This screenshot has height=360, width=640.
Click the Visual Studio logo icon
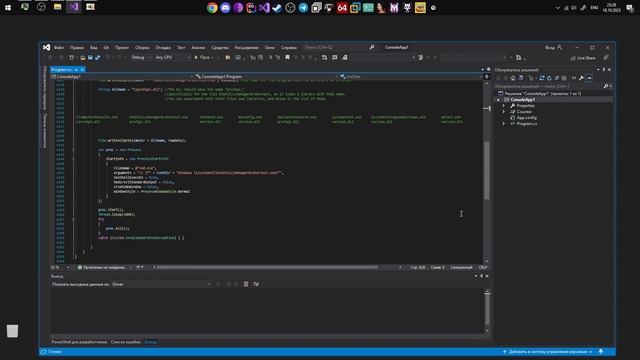pyautogui.click(x=47, y=47)
